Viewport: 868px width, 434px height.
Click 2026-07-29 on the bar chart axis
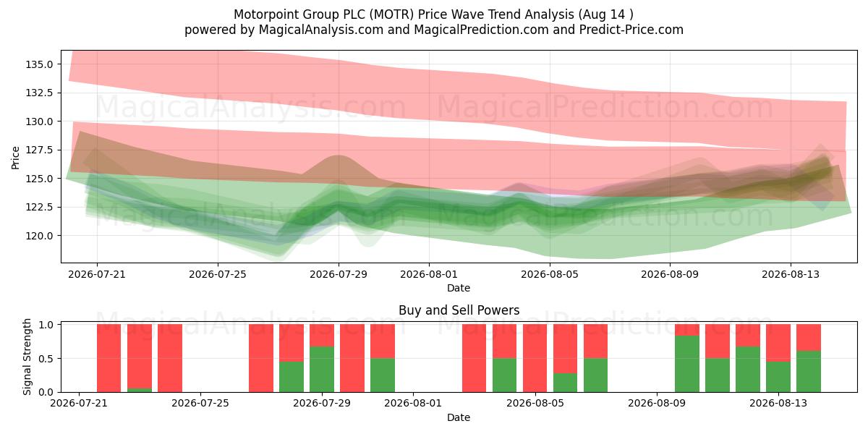pyautogui.click(x=322, y=404)
